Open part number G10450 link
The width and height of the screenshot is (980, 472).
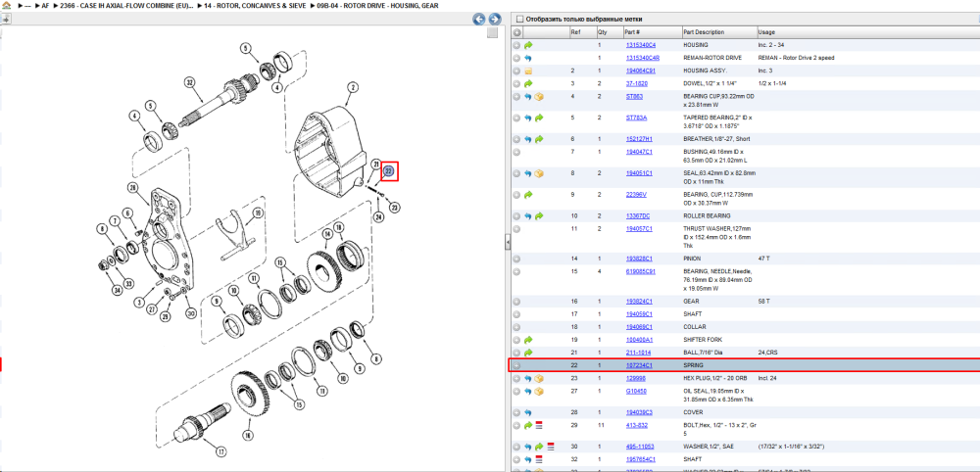tap(636, 392)
